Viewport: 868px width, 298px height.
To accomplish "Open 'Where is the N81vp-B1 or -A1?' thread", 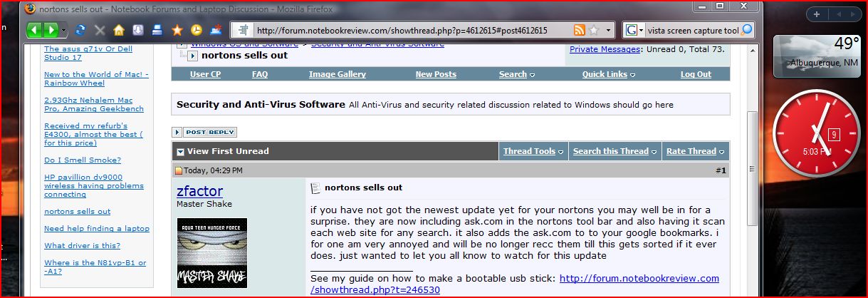I will pos(95,267).
